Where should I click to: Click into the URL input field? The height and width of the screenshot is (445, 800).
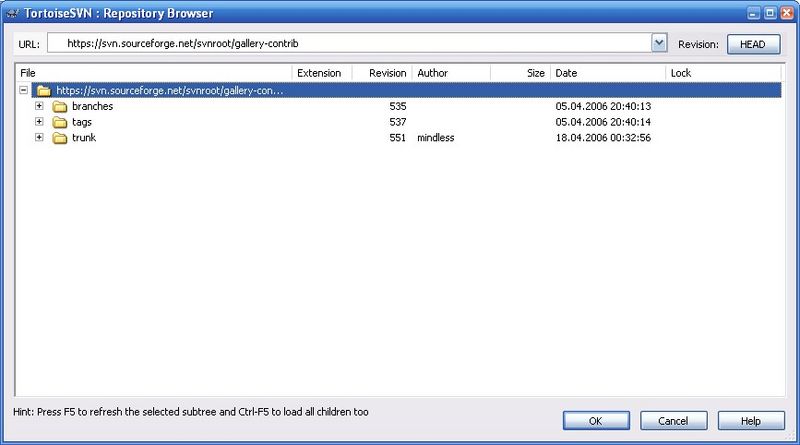coord(349,43)
